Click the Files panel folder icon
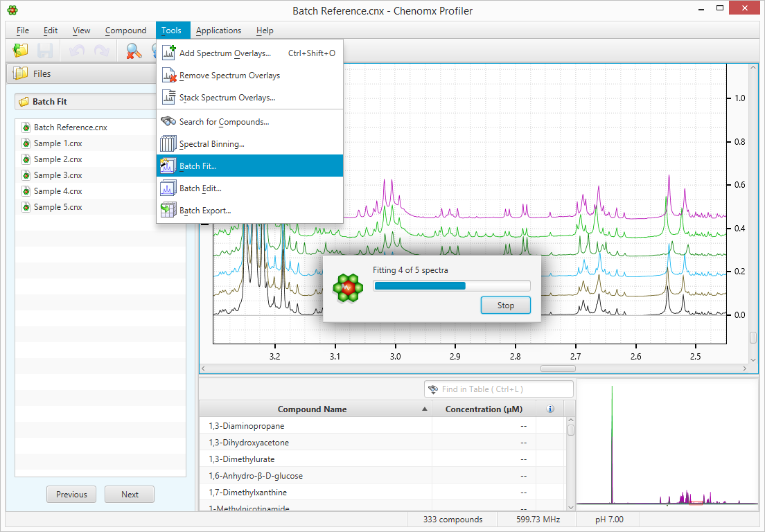The height and width of the screenshot is (532, 765). (x=20, y=73)
